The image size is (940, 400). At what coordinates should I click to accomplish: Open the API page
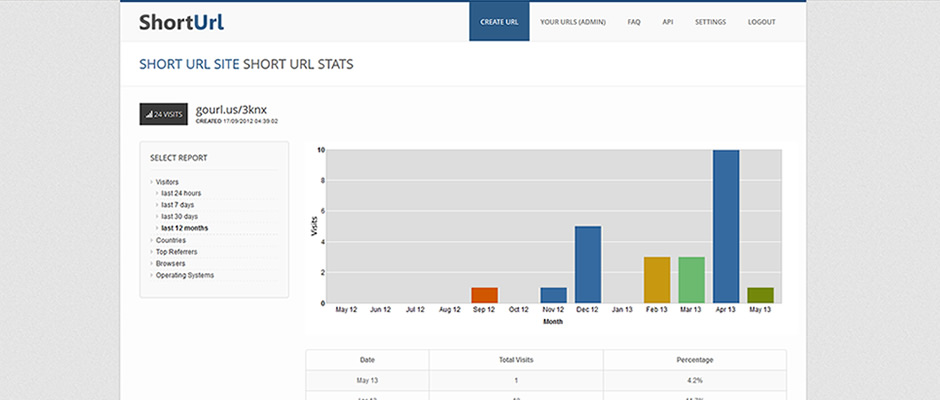coord(667,21)
